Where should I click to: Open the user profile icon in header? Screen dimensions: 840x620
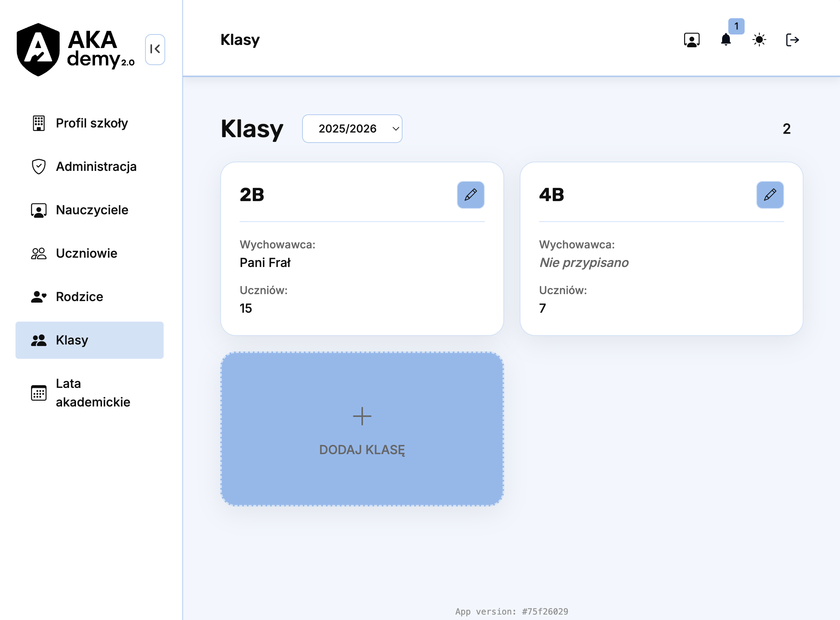[691, 40]
